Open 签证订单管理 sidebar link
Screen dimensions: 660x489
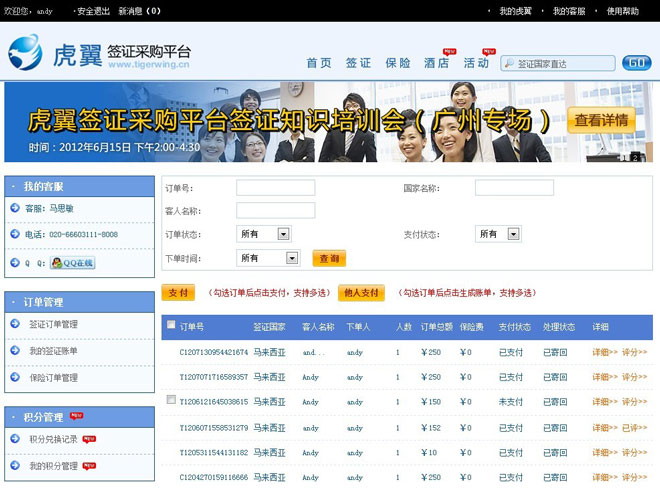point(53,324)
